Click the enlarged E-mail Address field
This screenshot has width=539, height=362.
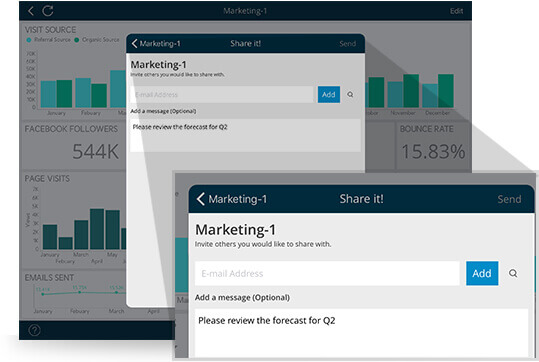click(327, 273)
